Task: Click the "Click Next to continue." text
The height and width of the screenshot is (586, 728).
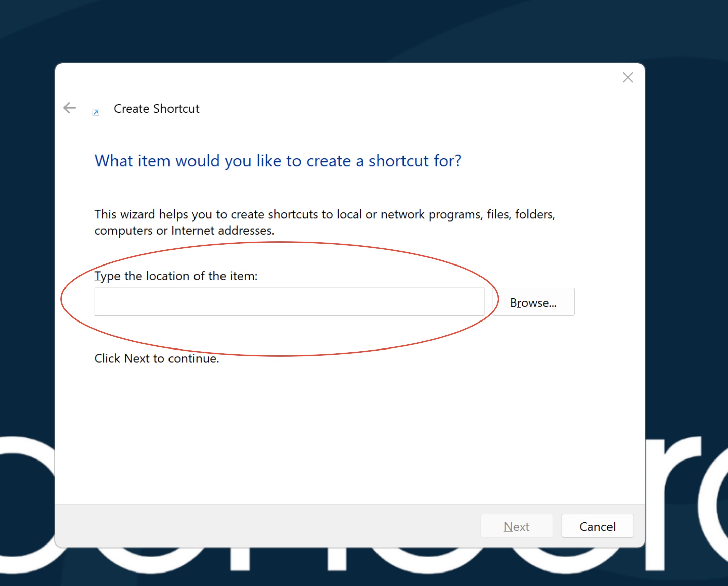Action: pos(156,359)
